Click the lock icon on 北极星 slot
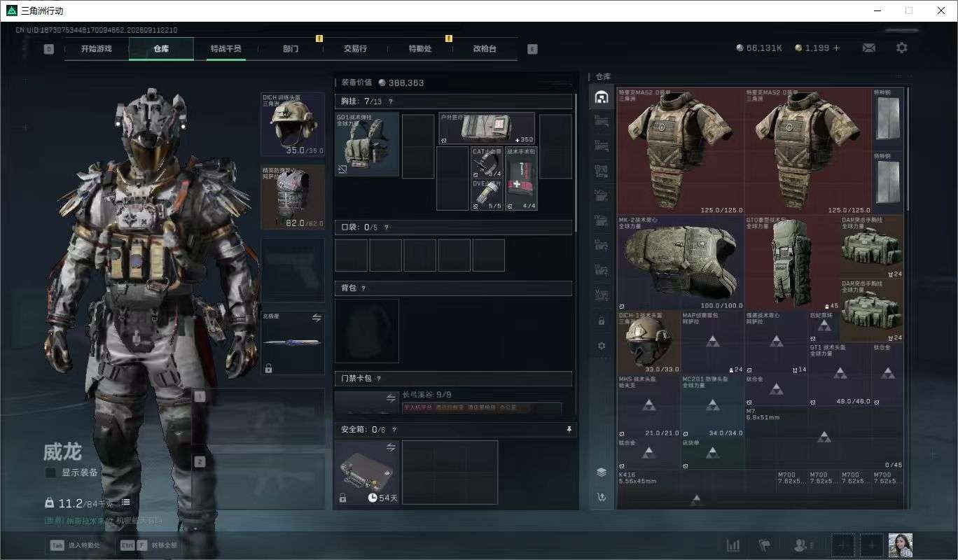 coord(268,368)
